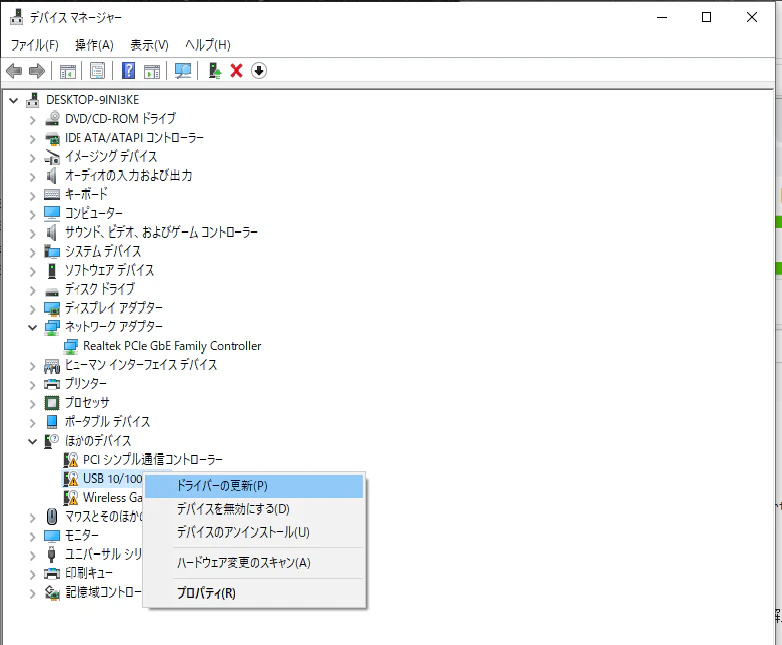Collapse the ほかのデバイス category

click(x=32, y=441)
